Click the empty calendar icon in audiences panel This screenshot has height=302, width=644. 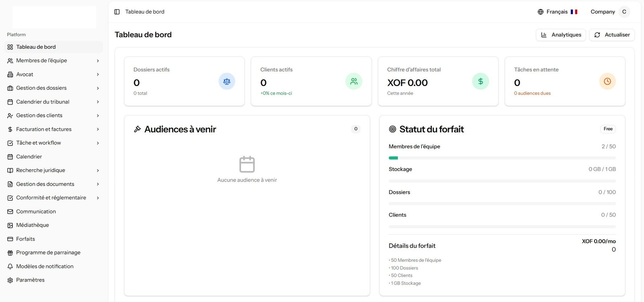247,164
